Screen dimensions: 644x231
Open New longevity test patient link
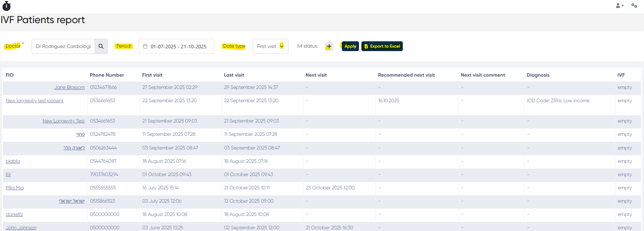(x=34, y=101)
